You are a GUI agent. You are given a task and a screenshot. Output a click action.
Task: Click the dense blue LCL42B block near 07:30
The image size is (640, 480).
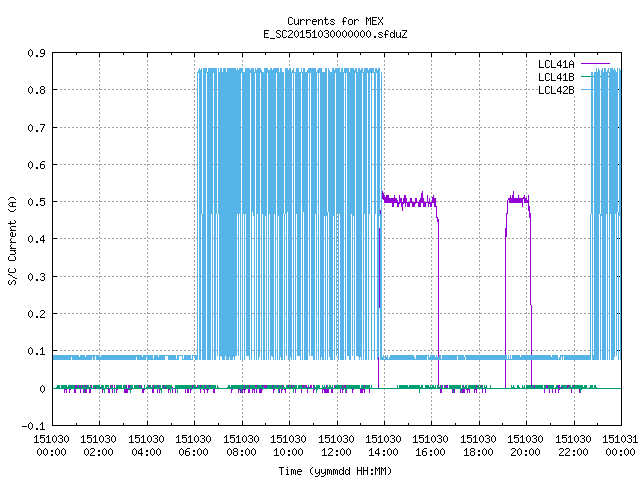(228, 213)
